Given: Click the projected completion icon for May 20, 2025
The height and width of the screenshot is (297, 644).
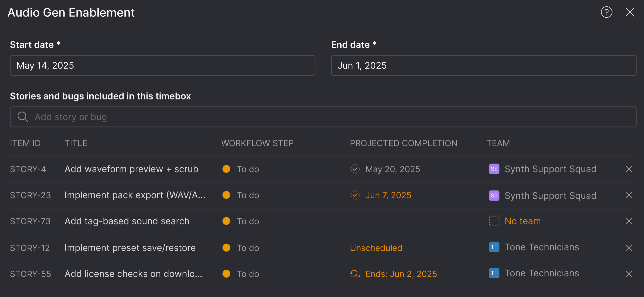Looking at the screenshot, I should tap(355, 169).
